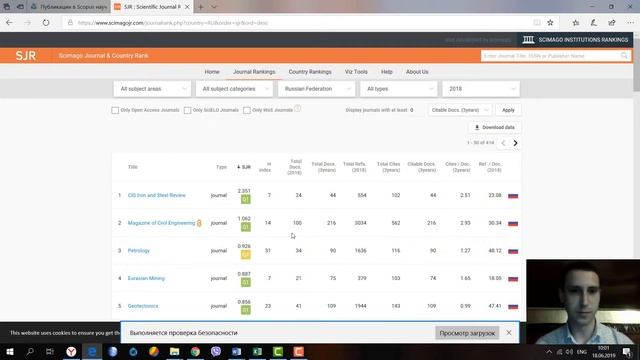This screenshot has width=640, height=360.
Task: Focus the journal title search field
Action: [x=551, y=56]
